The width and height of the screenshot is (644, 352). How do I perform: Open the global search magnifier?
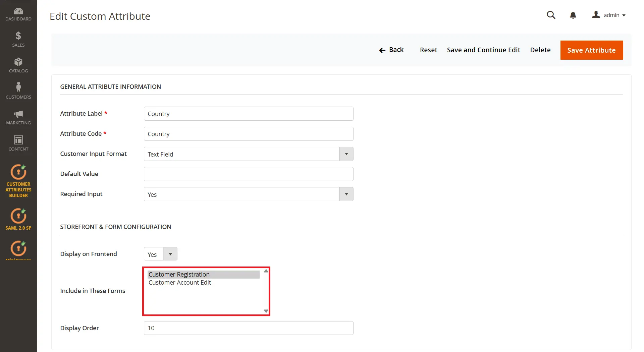pyautogui.click(x=551, y=15)
